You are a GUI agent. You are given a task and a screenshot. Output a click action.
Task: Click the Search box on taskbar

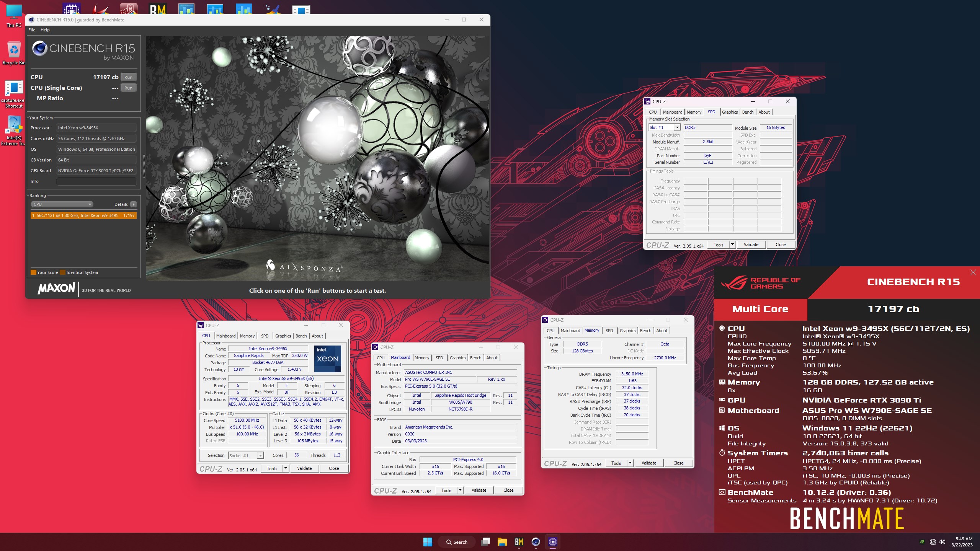tap(457, 542)
